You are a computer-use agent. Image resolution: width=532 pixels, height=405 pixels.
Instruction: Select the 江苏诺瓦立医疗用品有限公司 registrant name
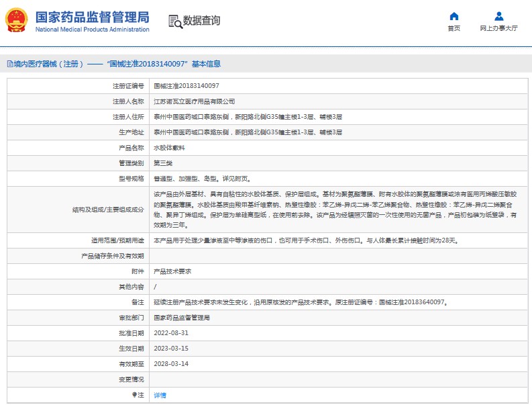194,101
